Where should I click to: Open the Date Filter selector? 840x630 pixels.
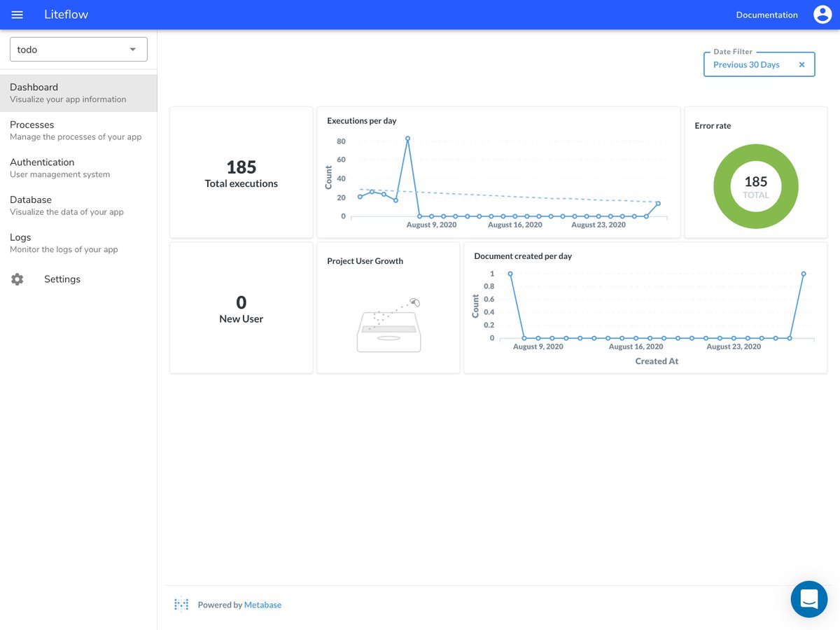(759, 64)
